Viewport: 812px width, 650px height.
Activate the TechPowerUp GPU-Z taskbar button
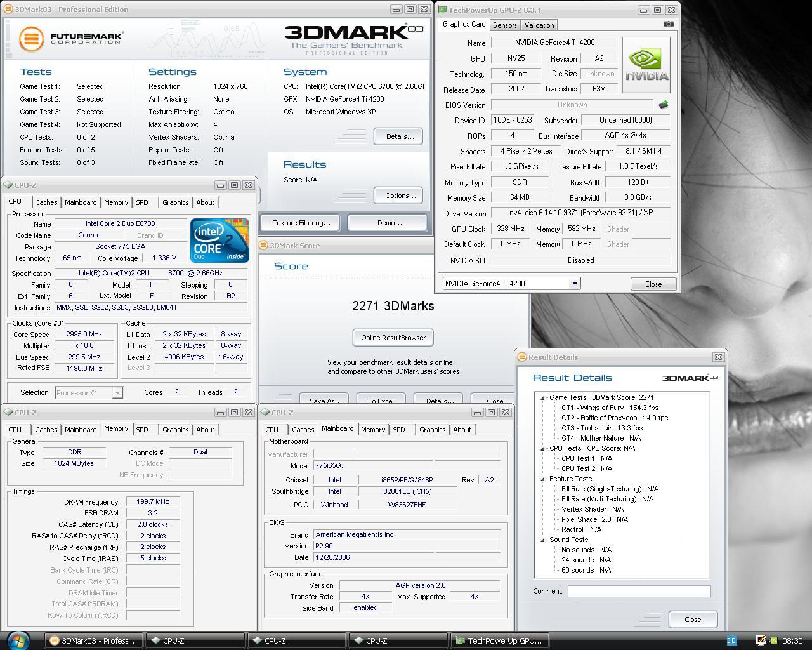499,640
